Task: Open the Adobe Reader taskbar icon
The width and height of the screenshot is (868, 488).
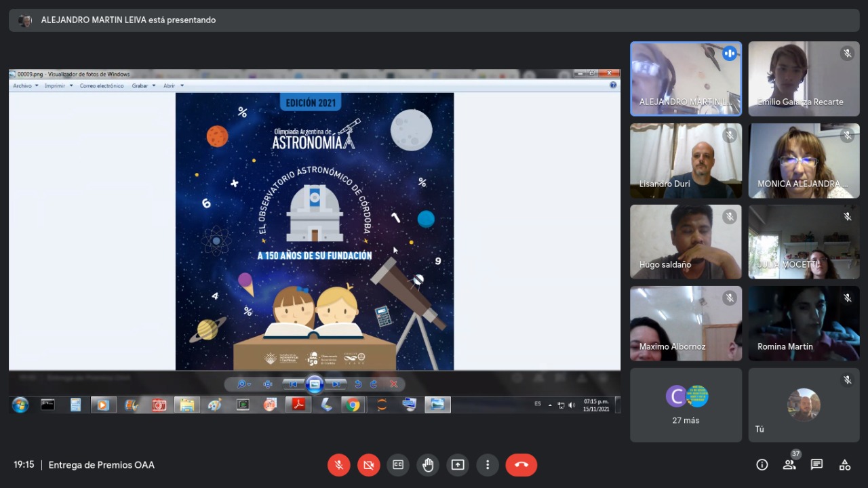Action: 298,405
